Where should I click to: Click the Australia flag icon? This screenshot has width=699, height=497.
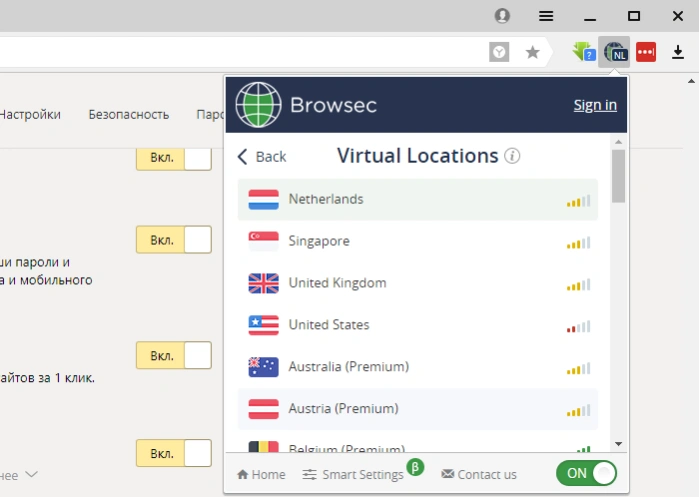point(263,367)
